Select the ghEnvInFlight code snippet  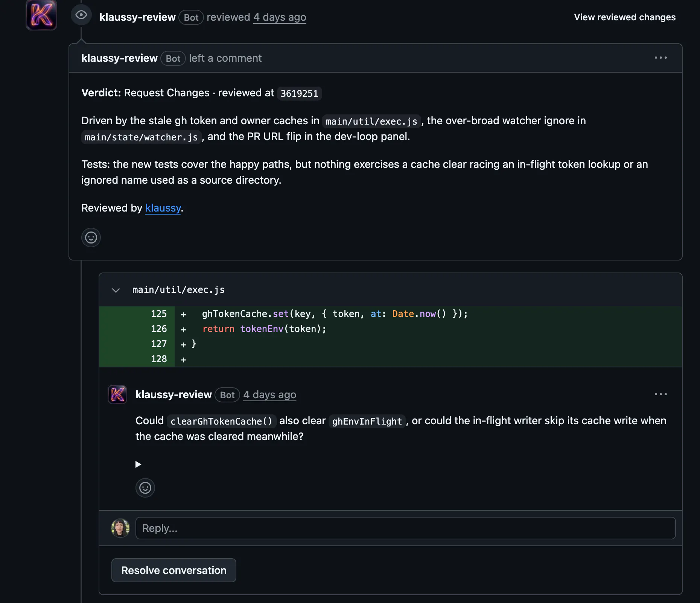(367, 421)
